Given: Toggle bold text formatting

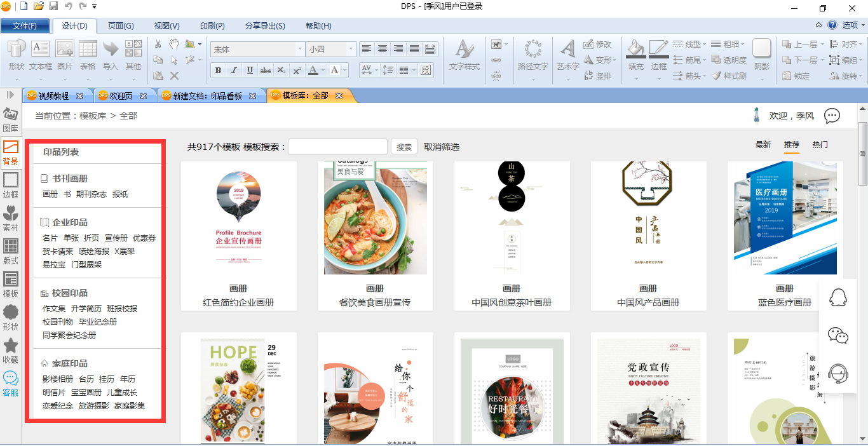Looking at the screenshot, I should (x=218, y=70).
